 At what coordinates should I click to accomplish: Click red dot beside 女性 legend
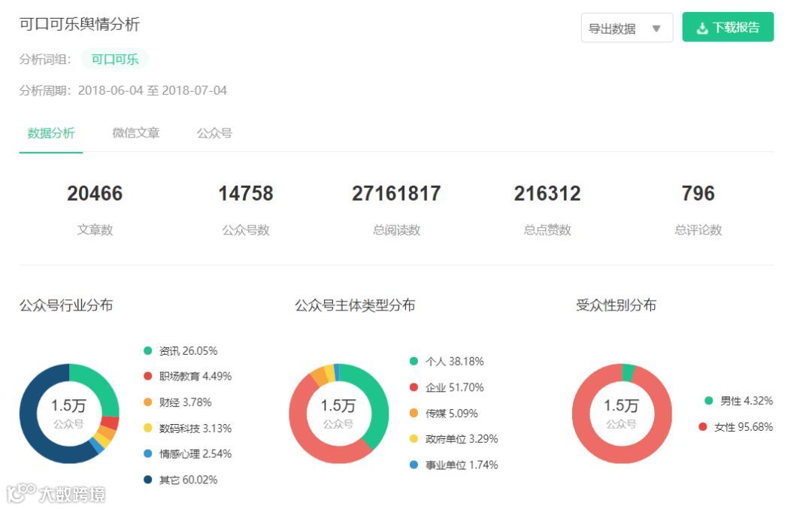(703, 426)
